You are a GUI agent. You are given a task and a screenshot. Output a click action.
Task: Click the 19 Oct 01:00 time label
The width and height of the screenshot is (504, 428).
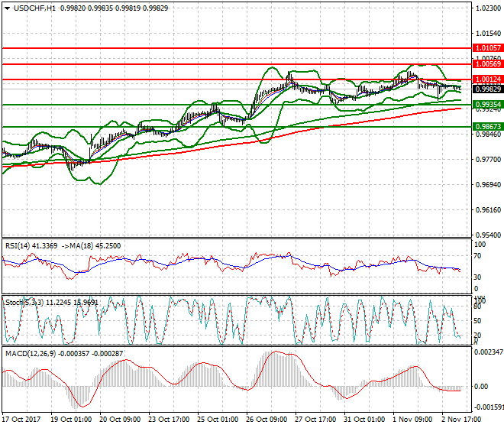(71, 420)
